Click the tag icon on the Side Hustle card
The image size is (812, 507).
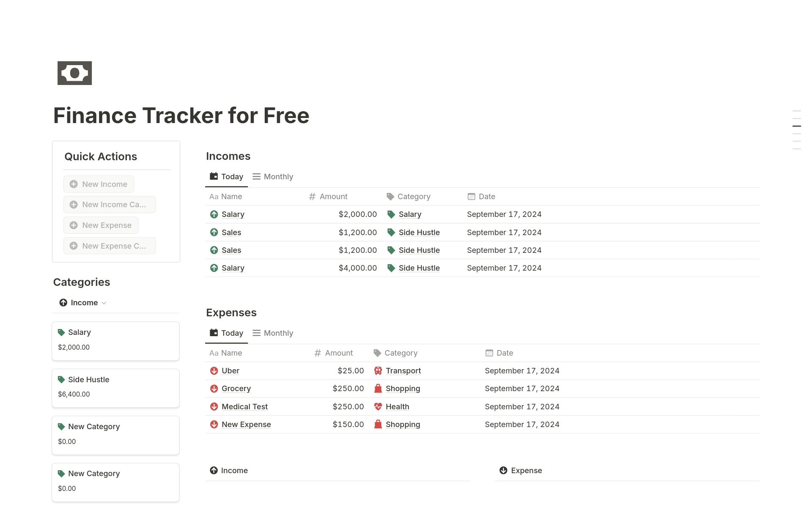[61, 379]
